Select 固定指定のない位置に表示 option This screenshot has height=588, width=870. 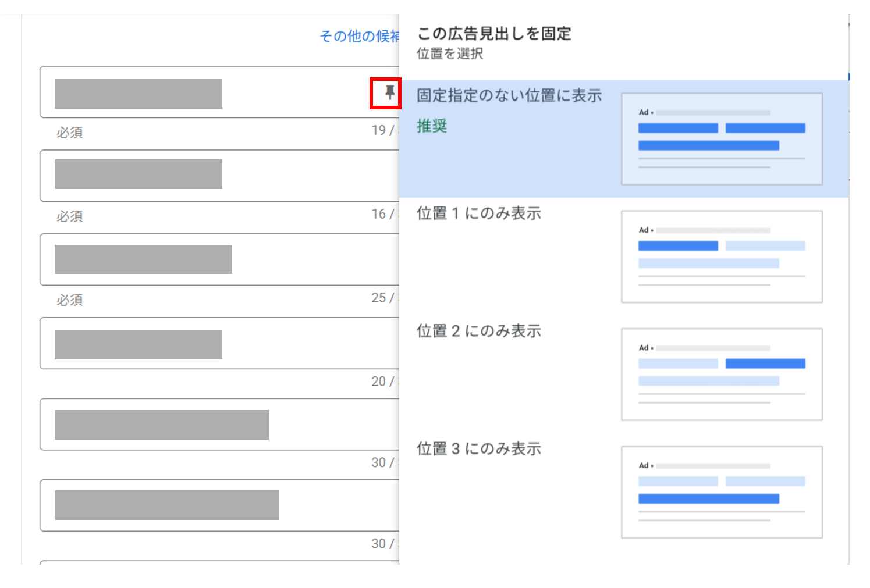click(509, 95)
